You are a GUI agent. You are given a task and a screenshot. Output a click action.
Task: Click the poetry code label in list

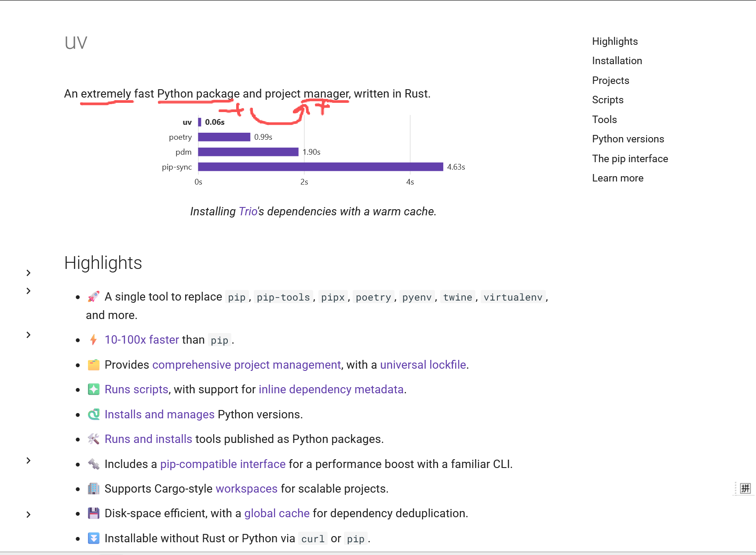[373, 297]
